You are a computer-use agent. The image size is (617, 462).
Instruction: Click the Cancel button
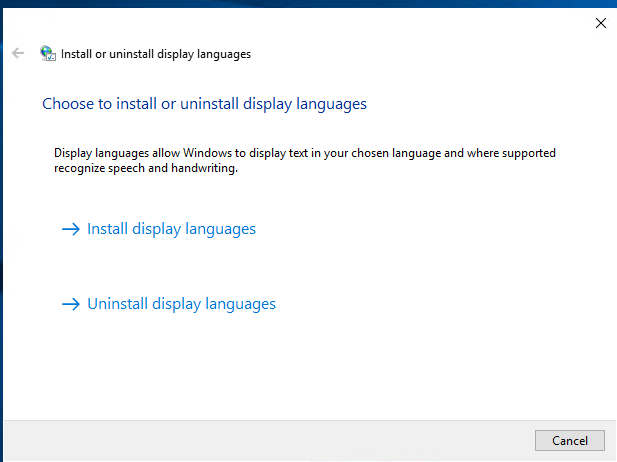(569, 440)
